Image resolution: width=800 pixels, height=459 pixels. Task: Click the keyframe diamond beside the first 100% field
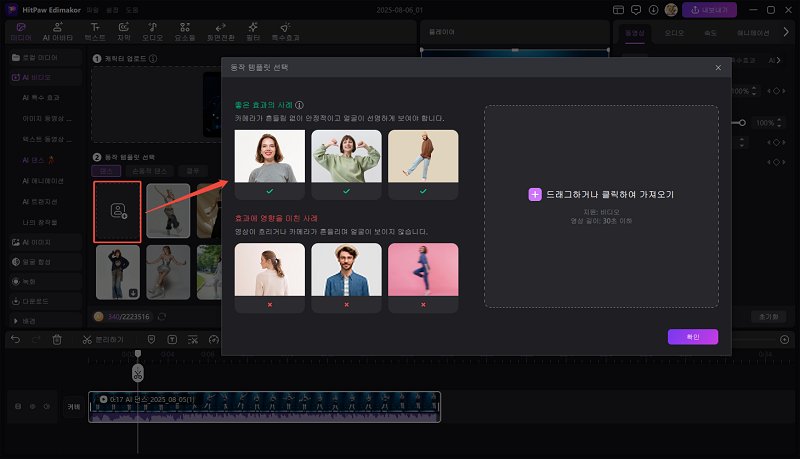[776, 91]
